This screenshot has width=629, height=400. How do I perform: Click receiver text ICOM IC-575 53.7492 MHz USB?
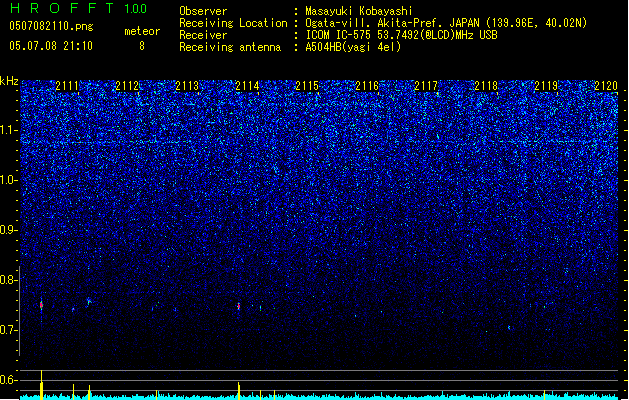tap(402, 35)
